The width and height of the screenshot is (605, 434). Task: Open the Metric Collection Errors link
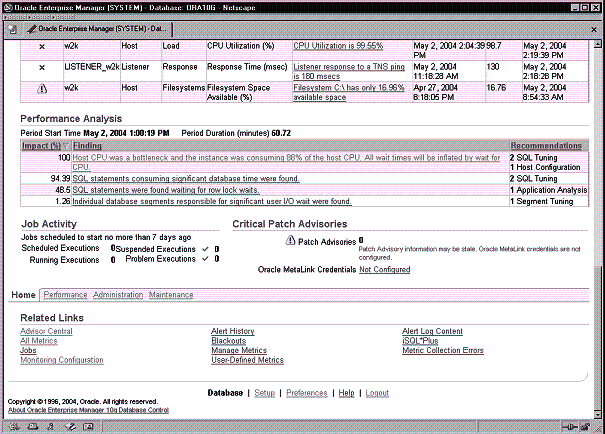pos(443,351)
